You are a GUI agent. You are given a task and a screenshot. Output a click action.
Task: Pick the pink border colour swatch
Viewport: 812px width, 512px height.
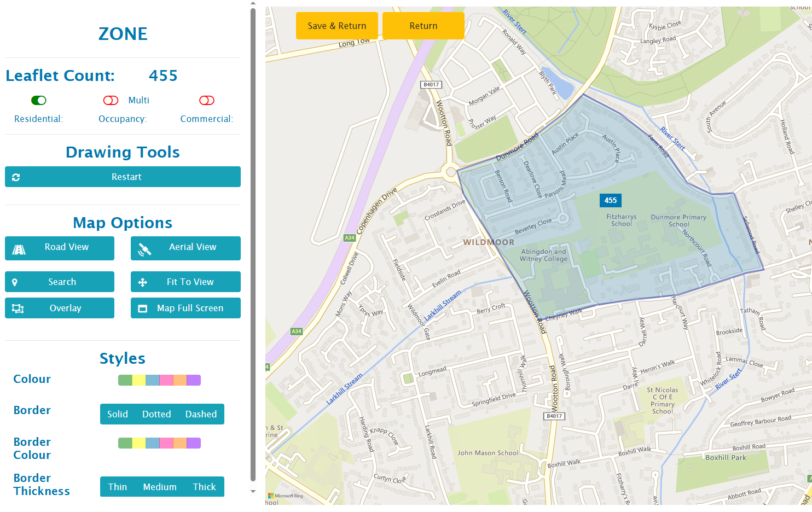(165, 443)
